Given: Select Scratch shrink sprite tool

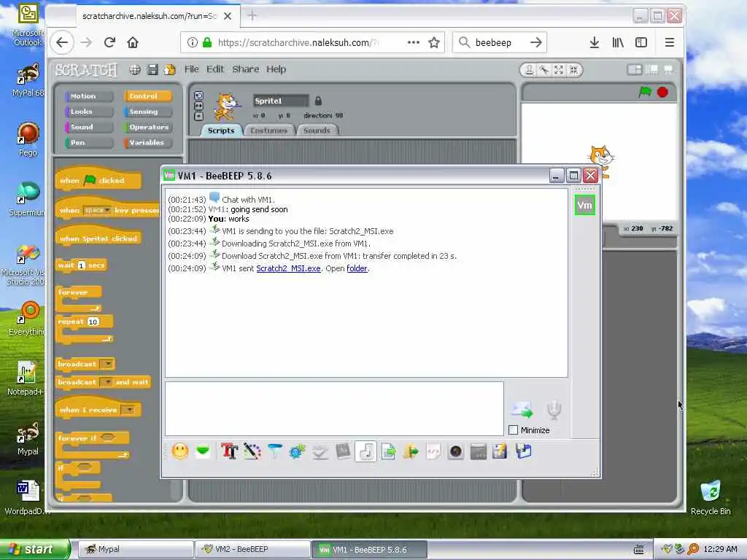Looking at the screenshot, I should coord(573,70).
